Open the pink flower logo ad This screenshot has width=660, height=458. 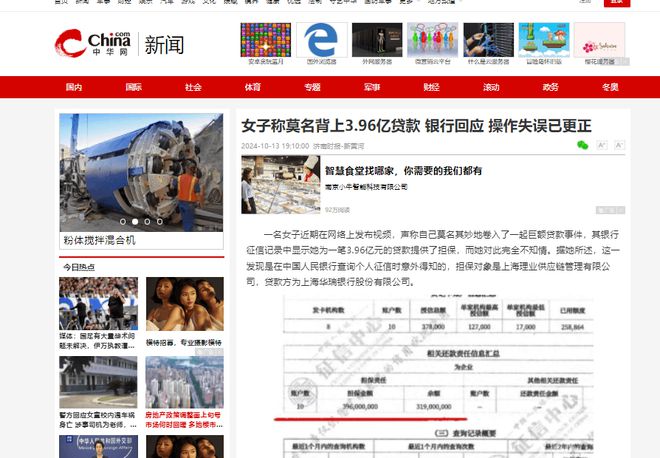(x=599, y=40)
